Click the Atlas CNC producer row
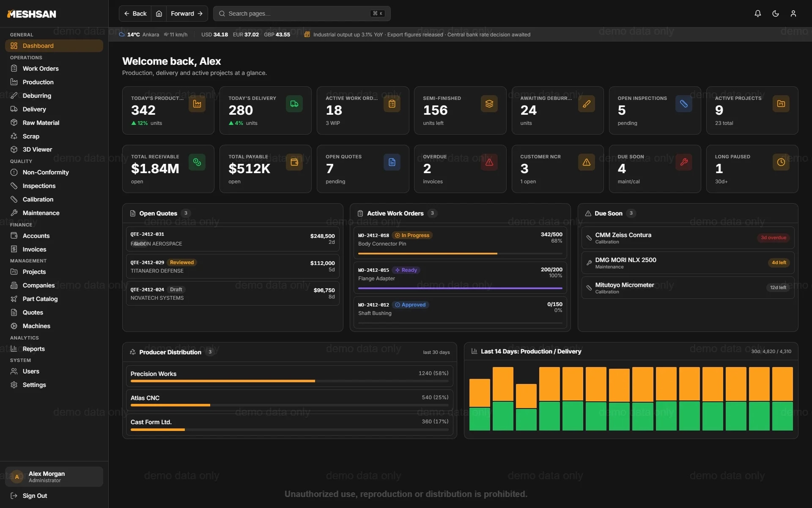Image resolution: width=812 pixels, height=508 pixels. tap(290, 400)
